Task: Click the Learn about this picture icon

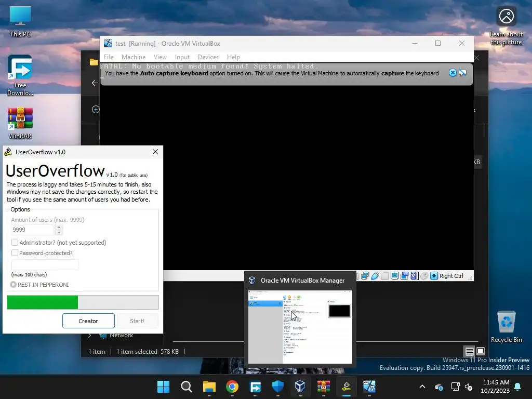Action: tap(506, 26)
